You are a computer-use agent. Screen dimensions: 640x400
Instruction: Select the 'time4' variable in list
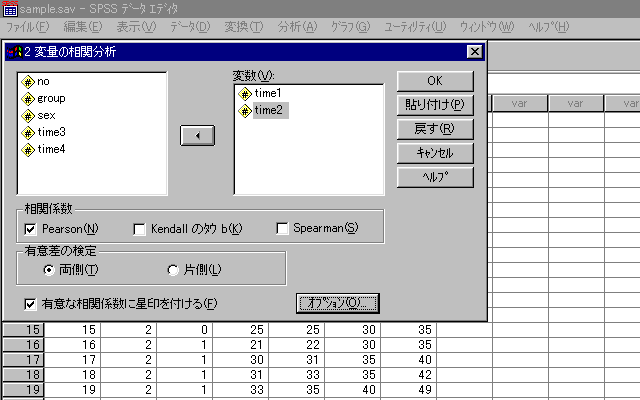click(51, 149)
